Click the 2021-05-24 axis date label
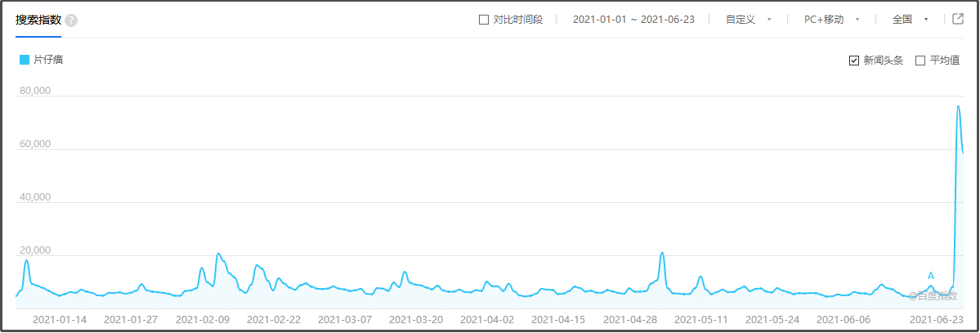This screenshot has width=980, height=333. click(772, 319)
